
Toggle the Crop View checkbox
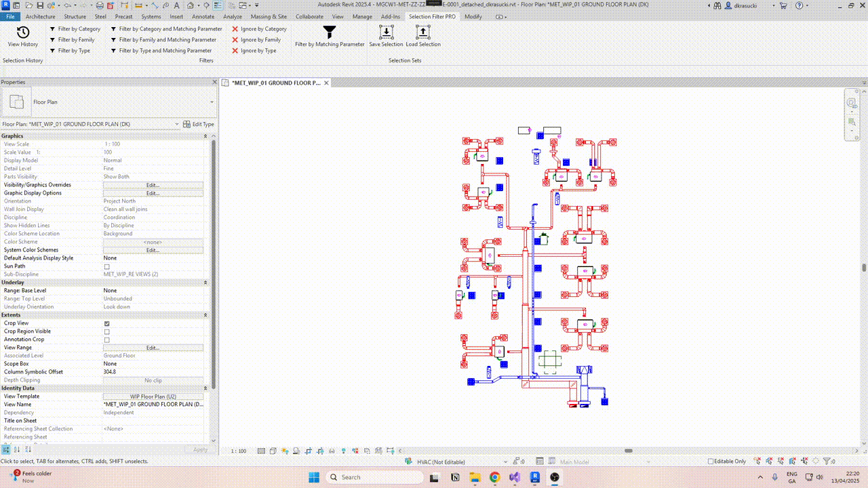tap(106, 323)
